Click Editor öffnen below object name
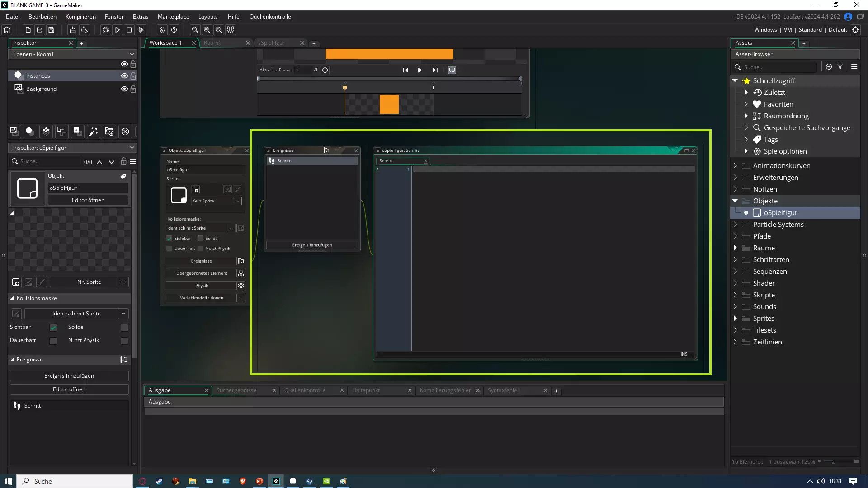The image size is (868, 488). [x=88, y=200]
